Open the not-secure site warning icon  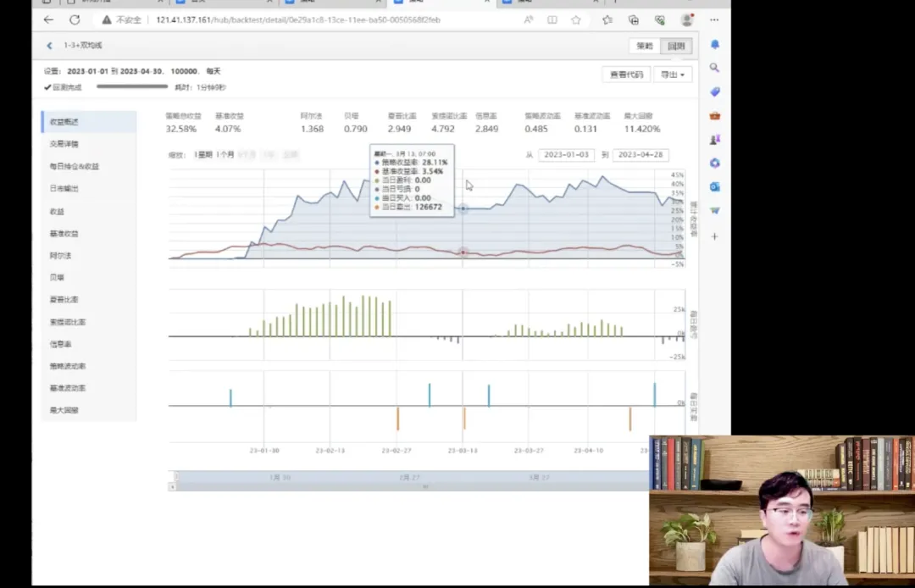(106, 19)
